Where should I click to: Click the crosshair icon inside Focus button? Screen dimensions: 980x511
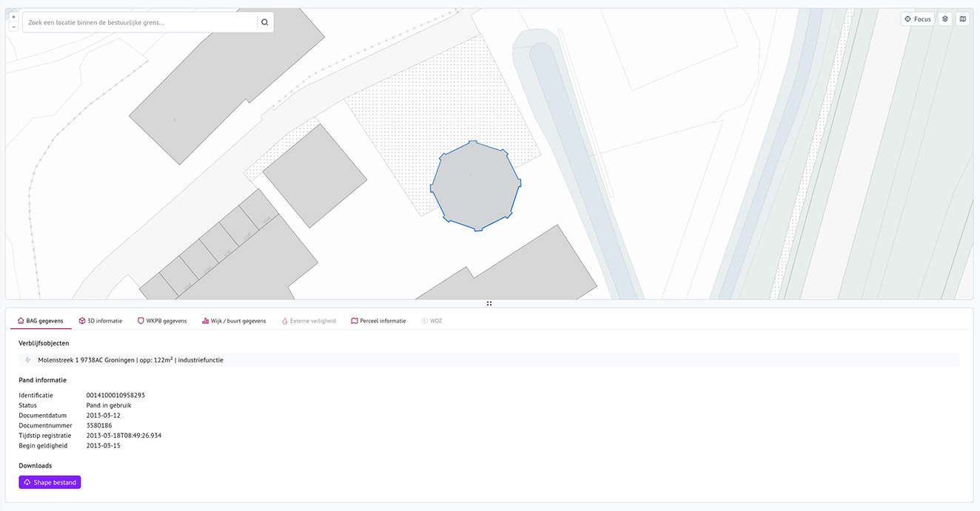click(907, 18)
